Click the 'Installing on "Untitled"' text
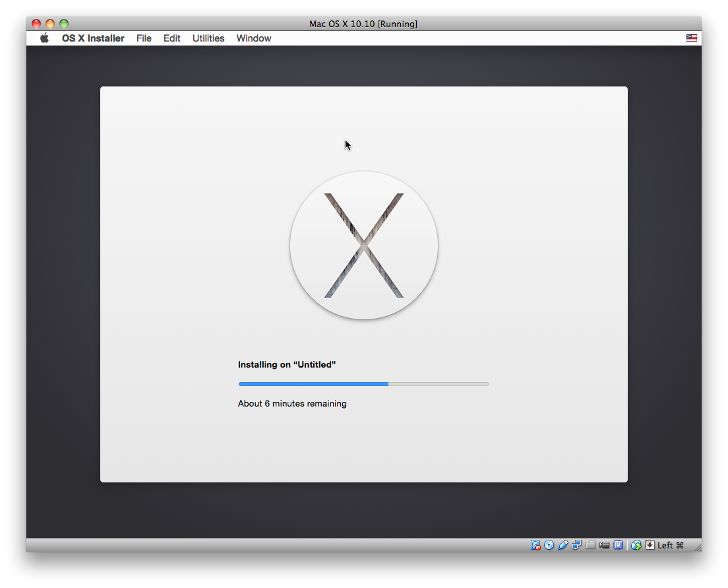The image size is (728, 588). [x=286, y=364]
